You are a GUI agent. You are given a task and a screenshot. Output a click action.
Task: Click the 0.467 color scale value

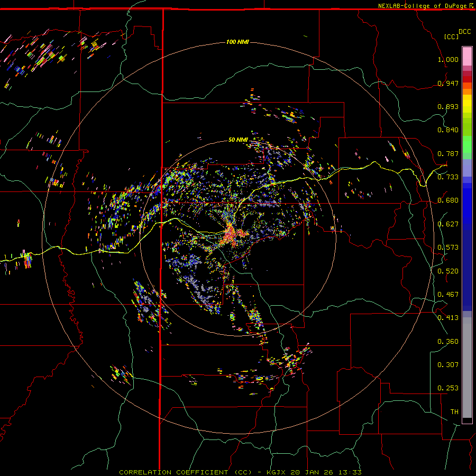point(448,295)
